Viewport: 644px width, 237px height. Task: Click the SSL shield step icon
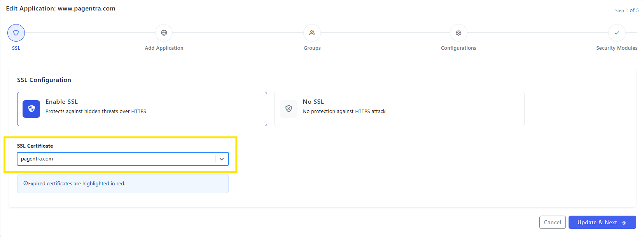click(x=16, y=33)
